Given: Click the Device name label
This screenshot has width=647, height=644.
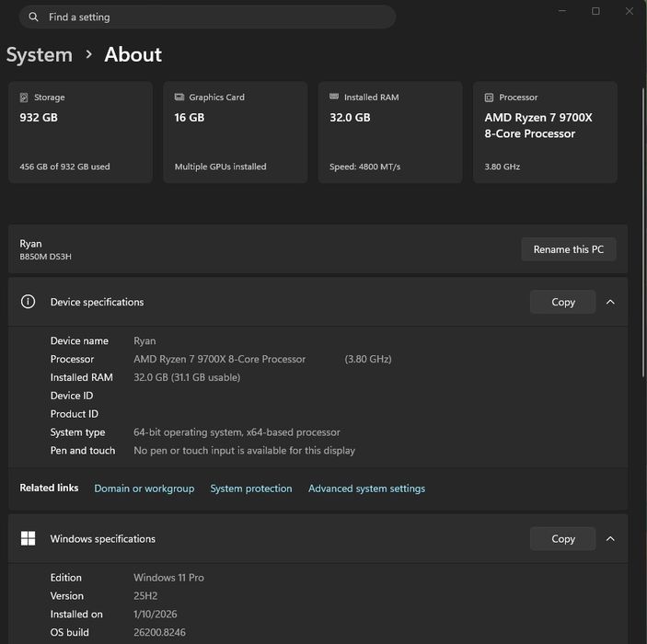Looking at the screenshot, I should click(79, 340).
